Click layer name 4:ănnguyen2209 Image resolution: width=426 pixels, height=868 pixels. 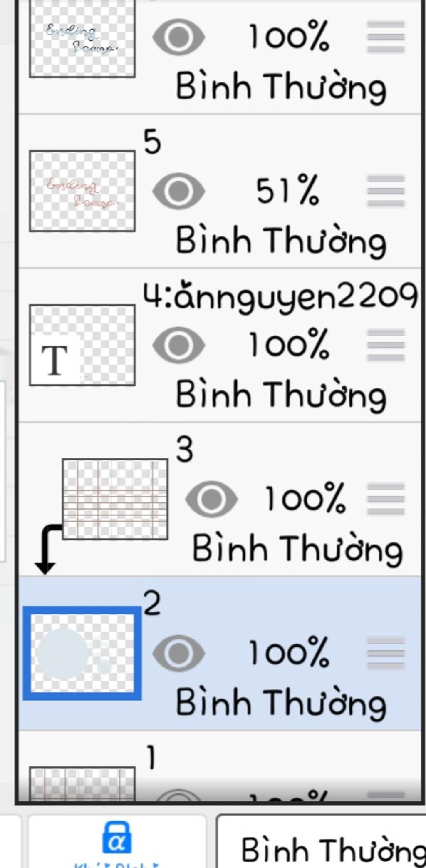[280, 296]
